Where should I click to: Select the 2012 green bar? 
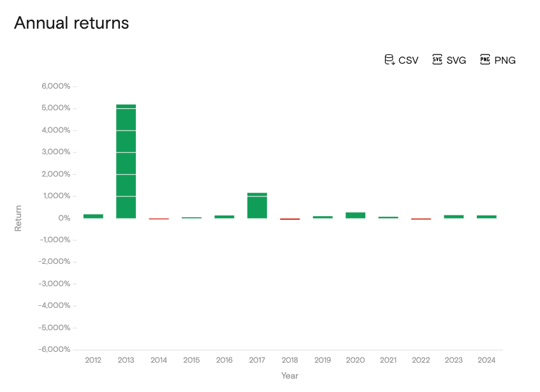pyautogui.click(x=93, y=216)
